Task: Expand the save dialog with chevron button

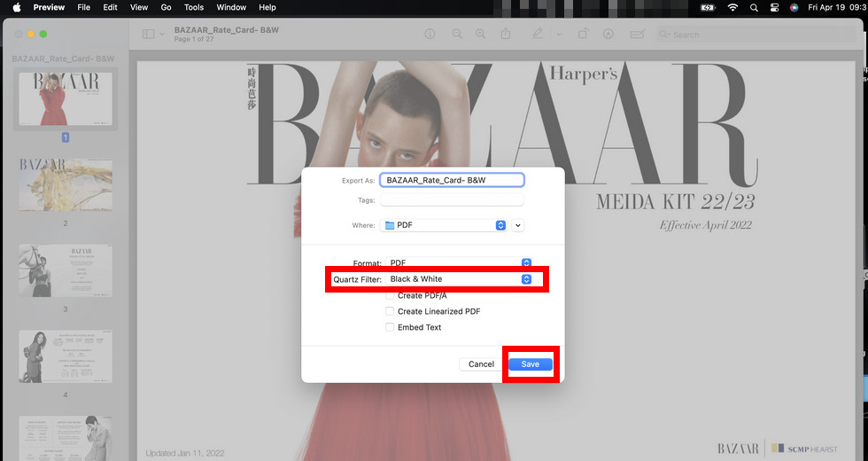Action: pyautogui.click(x=517, y=225)
